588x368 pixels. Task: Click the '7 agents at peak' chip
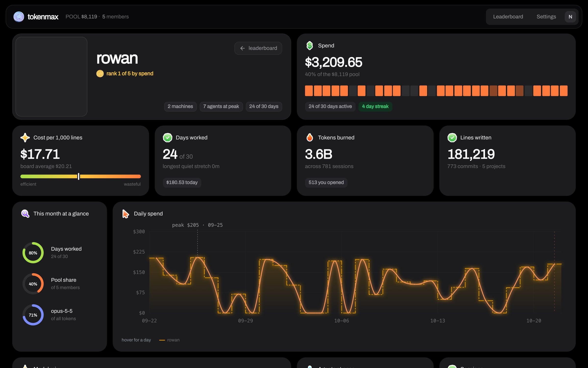point(221,106)
